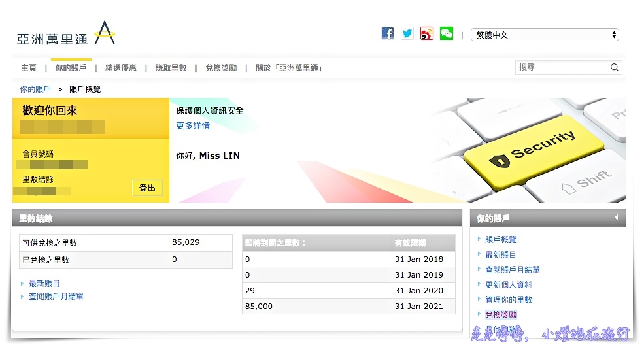The width and height of the screenshot is (644, 349).
Task: Select the 31 Jan 2018 expiry date
Action: point(419,259)
